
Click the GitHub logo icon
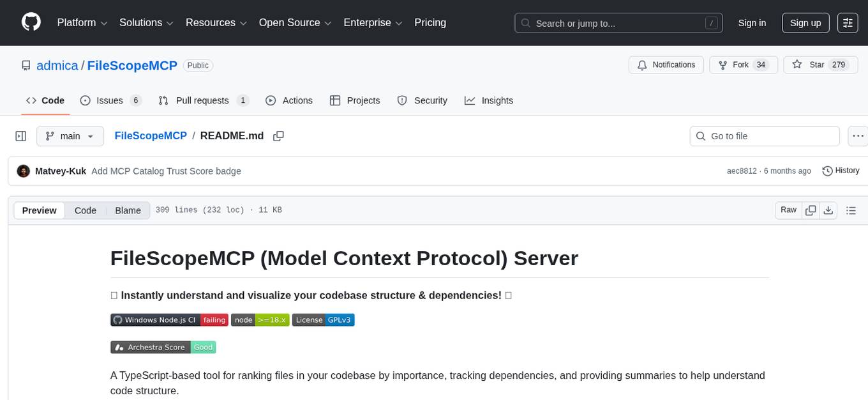[31, 22]
